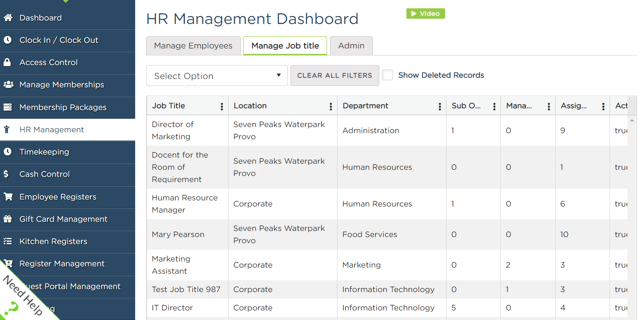This screenshot has height=320, width=644.
Task: Click assigned count 9 for Director of Marketing
Action: (x=562, y=131)
